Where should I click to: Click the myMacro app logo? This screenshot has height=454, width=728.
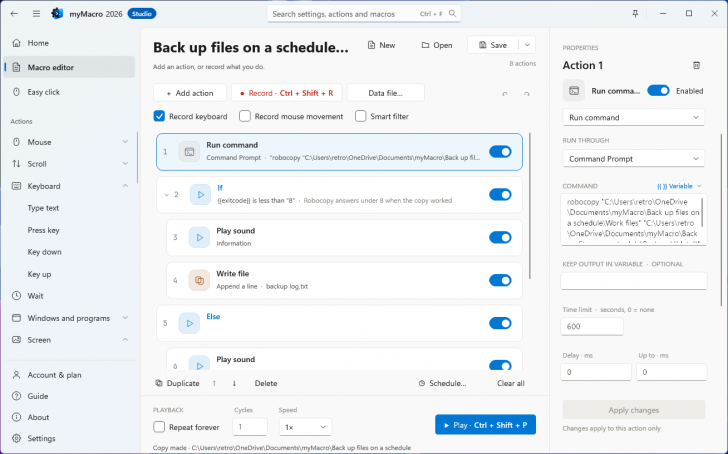(x=57, y=13)
